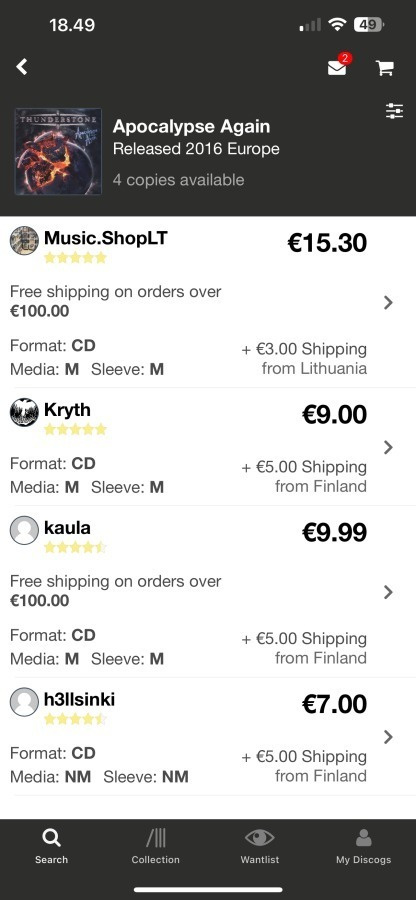Switch to the Collection tab
The image size is (416, 900).
point(155,847)
